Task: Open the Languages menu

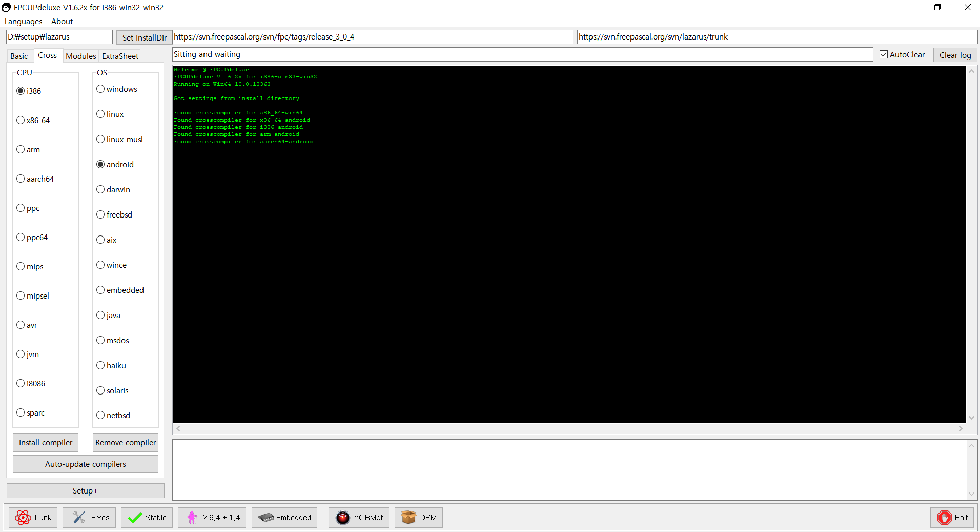Action: tap(24, 22)
